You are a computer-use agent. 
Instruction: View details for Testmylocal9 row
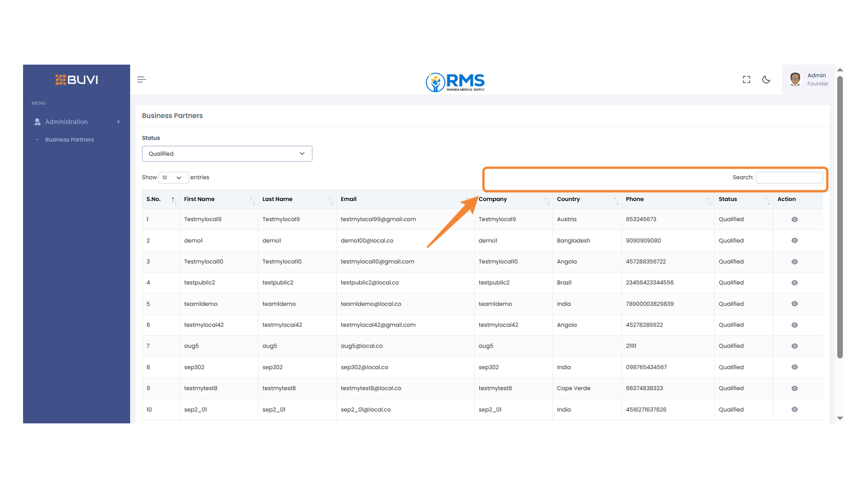point(794,220)
